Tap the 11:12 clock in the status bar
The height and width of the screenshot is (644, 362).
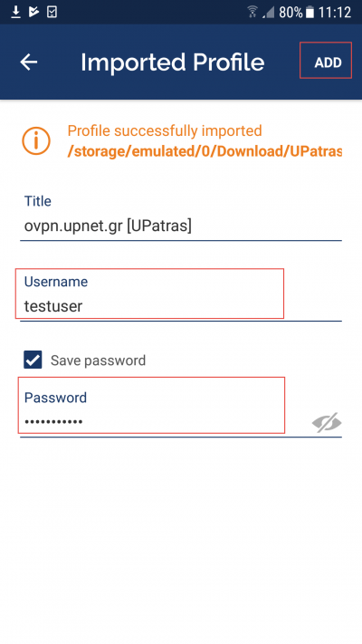[335, 13]
